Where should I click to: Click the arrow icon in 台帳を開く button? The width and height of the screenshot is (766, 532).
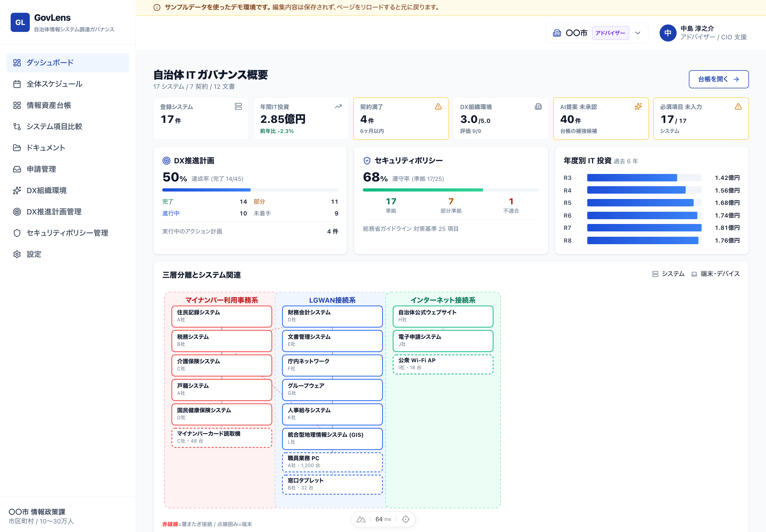tap(736, 79)
